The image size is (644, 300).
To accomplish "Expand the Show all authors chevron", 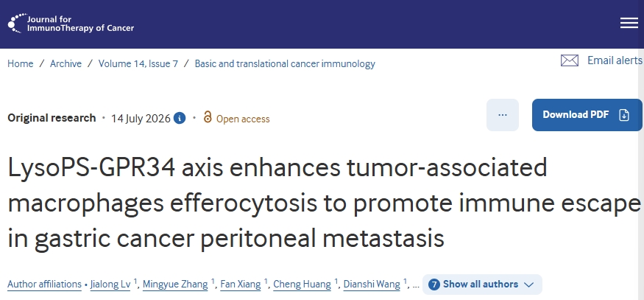I will 528,285.
